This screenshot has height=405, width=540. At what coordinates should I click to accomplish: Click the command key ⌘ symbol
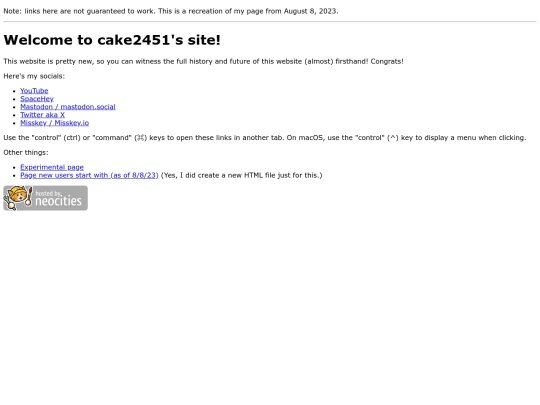tap(140, 138)
